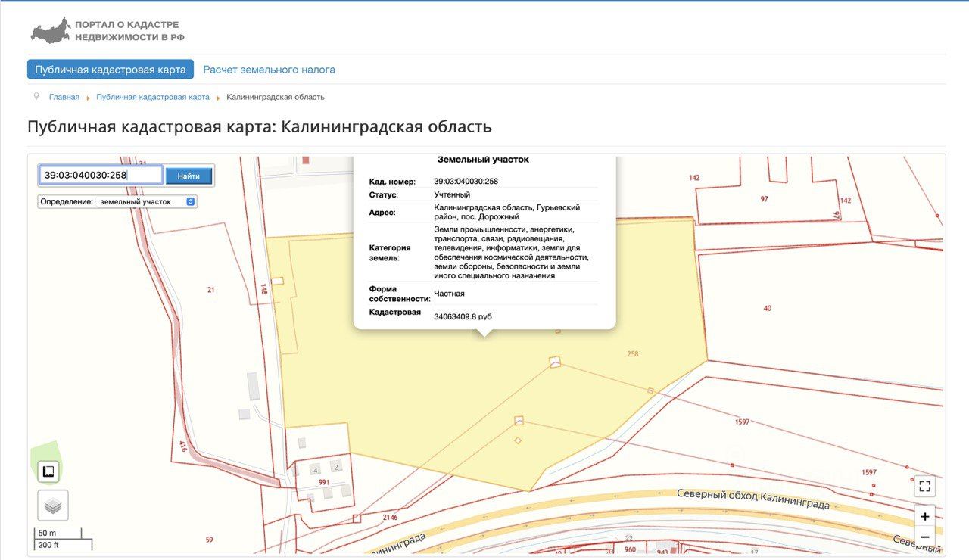Click parcel number 21 on the map
Viewport: 969px width, 560px height.
[211, 290]
